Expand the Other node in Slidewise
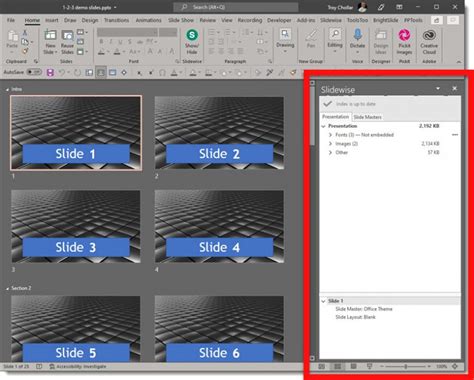This screenshot has height=380, width=474. click(330, 153)
